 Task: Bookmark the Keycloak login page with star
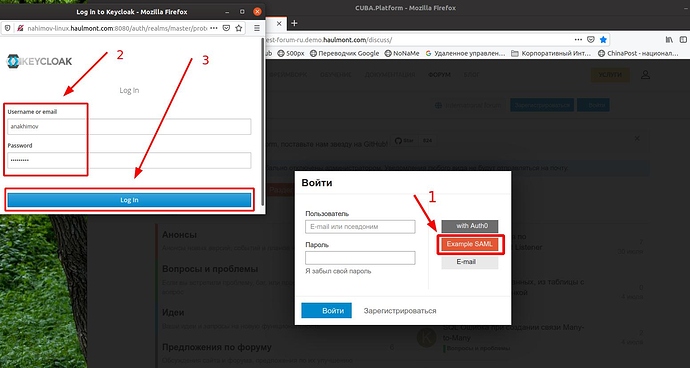point(239,28)
